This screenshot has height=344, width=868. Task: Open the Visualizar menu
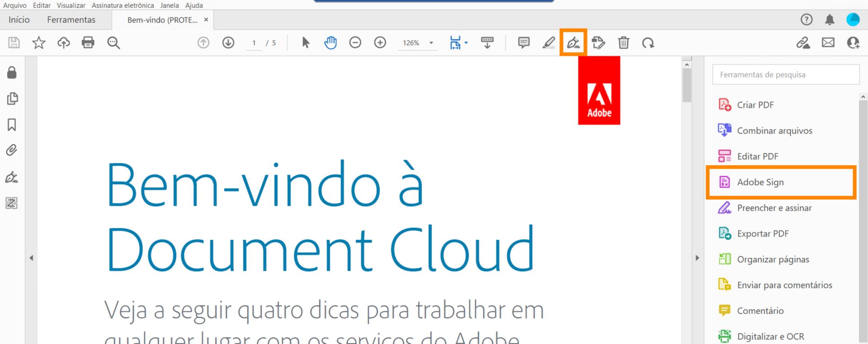(x=71, y=5)
